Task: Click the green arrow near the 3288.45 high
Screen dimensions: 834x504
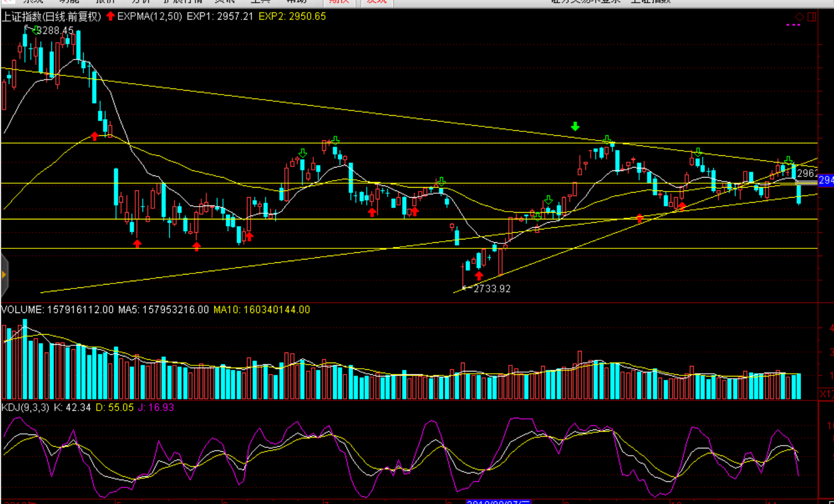Action: pyautogui.click(x=36, y=31)
